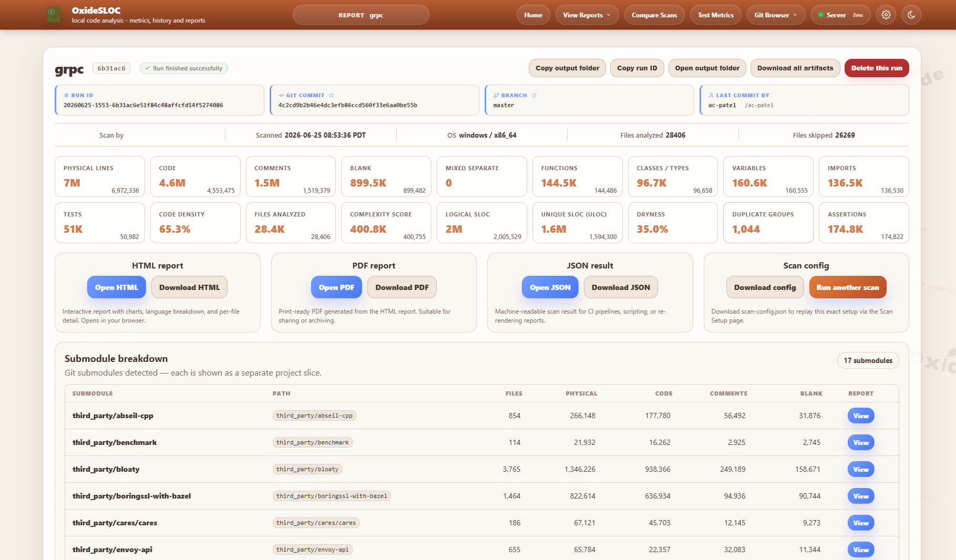Open Branch external link icon
The image size is (956, 560).
tap(534, 96)
